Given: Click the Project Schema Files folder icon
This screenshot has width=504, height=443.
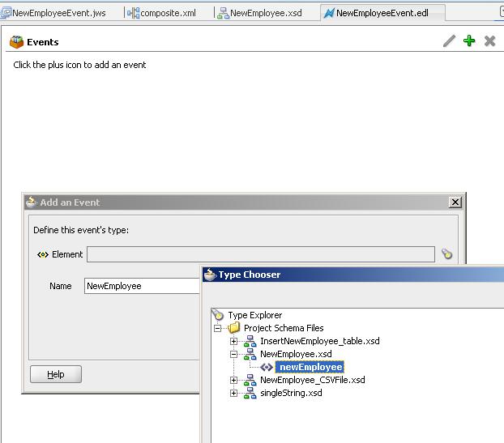Looking at the screenshot, I should click(x=234, y=328).
